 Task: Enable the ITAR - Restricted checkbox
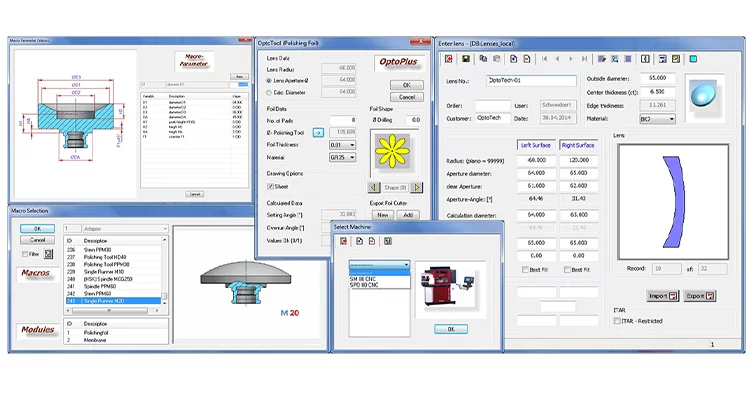pyautogui.click(x=617, y=321)
